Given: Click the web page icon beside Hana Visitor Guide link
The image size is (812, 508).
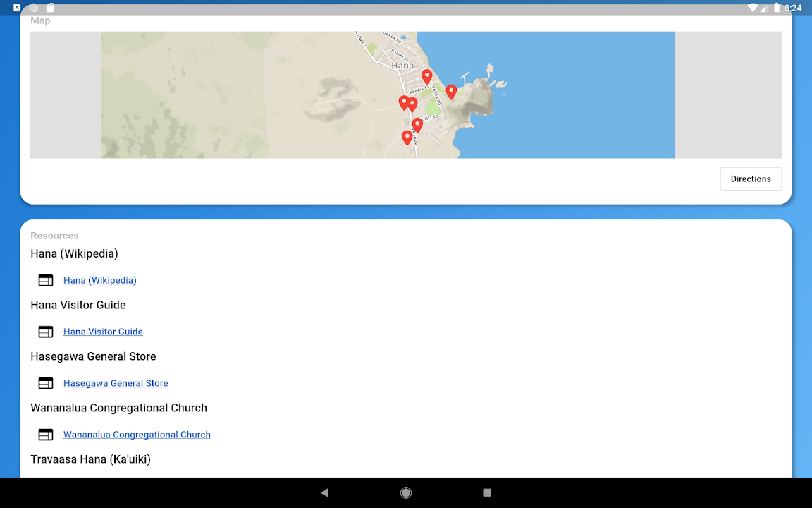Looking at the screenshot, I should coord(46,332).
